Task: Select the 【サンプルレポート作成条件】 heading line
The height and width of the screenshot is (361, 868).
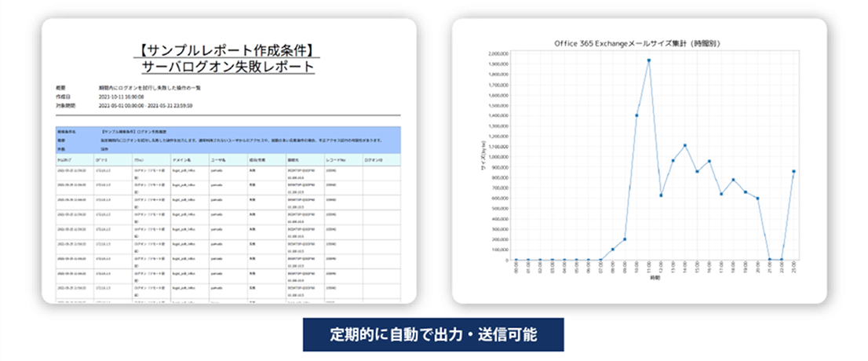Action: 228,49
